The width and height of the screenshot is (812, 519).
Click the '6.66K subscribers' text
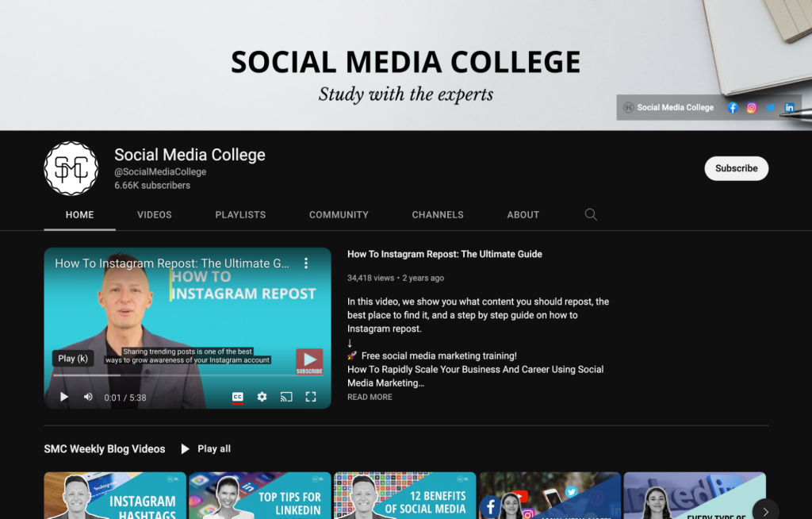[152, 186]
